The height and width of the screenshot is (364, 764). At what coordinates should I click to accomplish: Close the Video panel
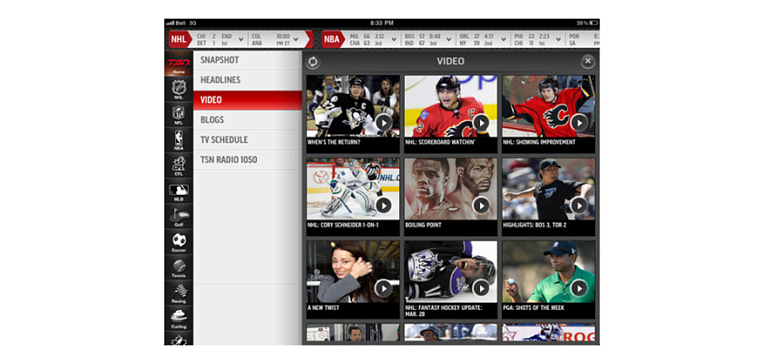[588, 61]
